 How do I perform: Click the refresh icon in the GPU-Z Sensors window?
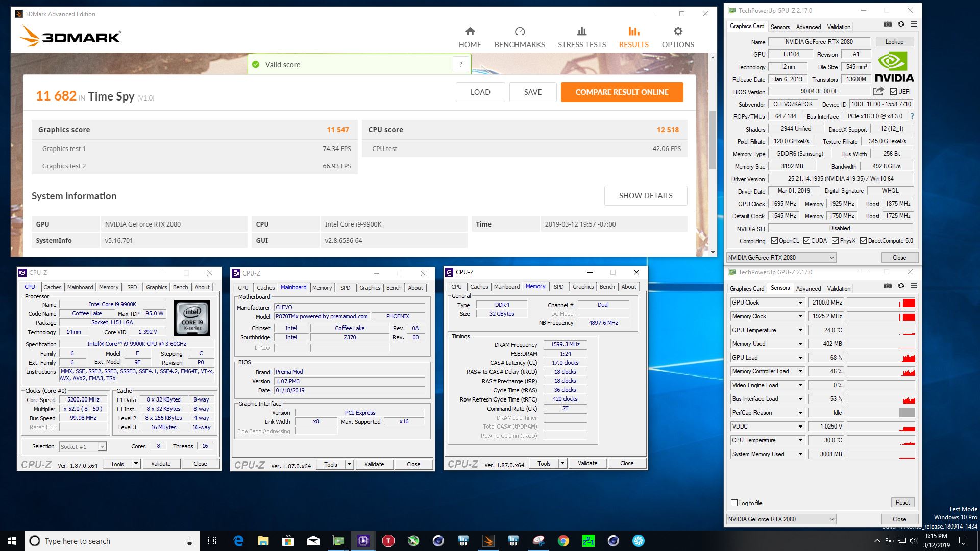click(x=901, y=286)
